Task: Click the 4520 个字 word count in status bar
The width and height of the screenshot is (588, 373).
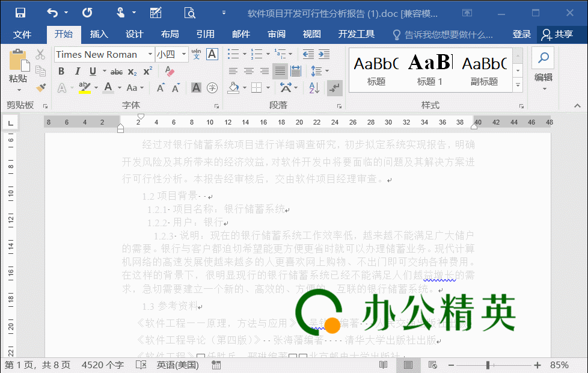Action: click(x=102, y=365)
